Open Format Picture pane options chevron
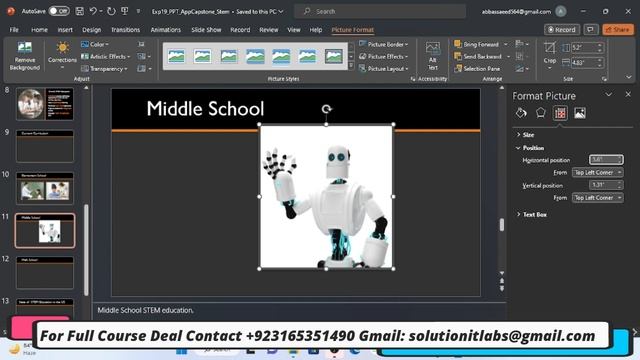The width and height of the screenshot is (640, 360). (x=609, y=94)
